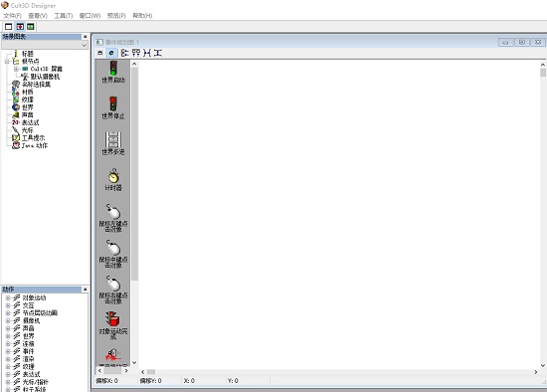Click the horizontal spacing icon in event map toolbar
Viewport: 547px width, 392px height.
tap(147, 53)
